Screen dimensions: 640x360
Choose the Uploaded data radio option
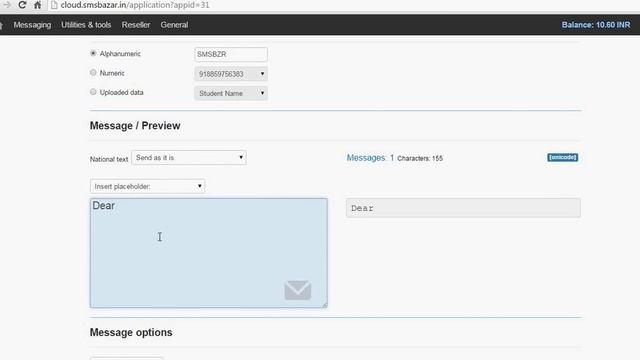93,92
